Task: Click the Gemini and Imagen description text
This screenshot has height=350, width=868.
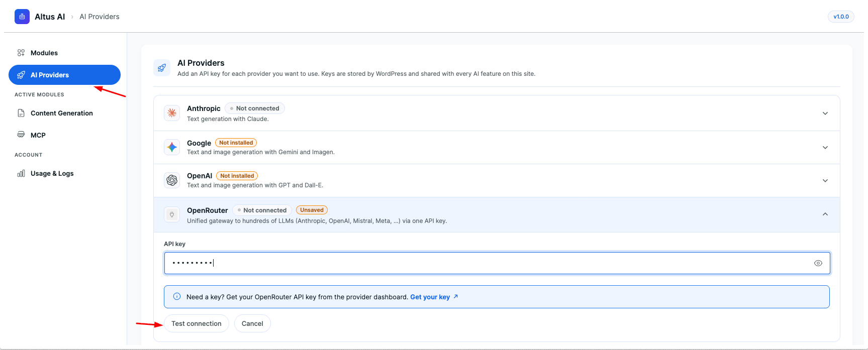Action: 261,152
